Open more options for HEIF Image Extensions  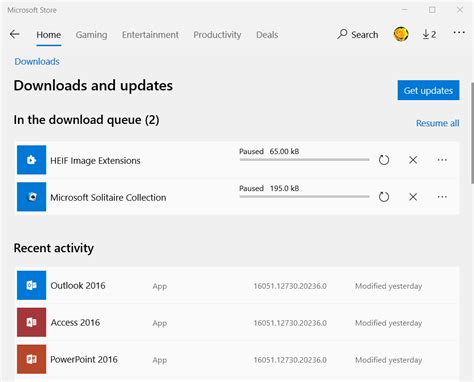[442, 160]
